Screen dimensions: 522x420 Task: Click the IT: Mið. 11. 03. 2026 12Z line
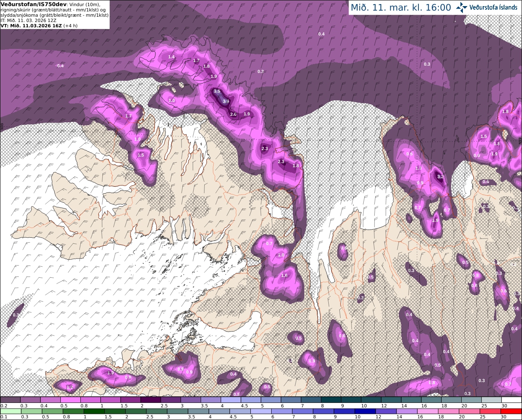(x=29, y=20)
